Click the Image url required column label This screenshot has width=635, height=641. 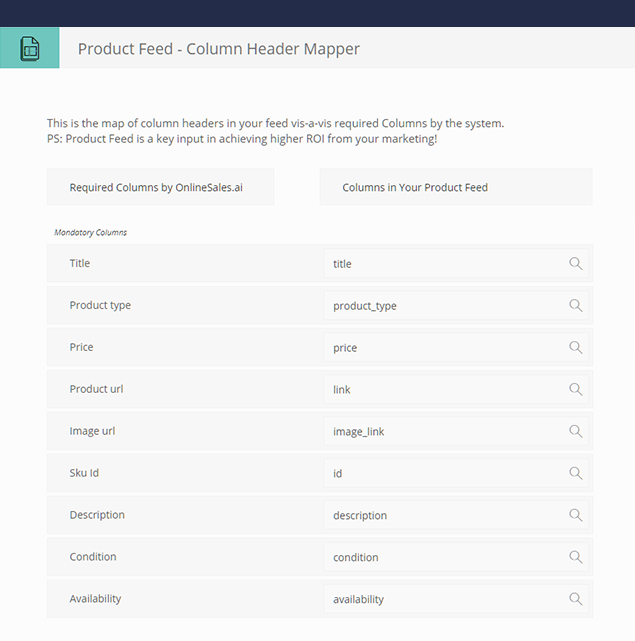pyautogui.click(x=92, y=431)
